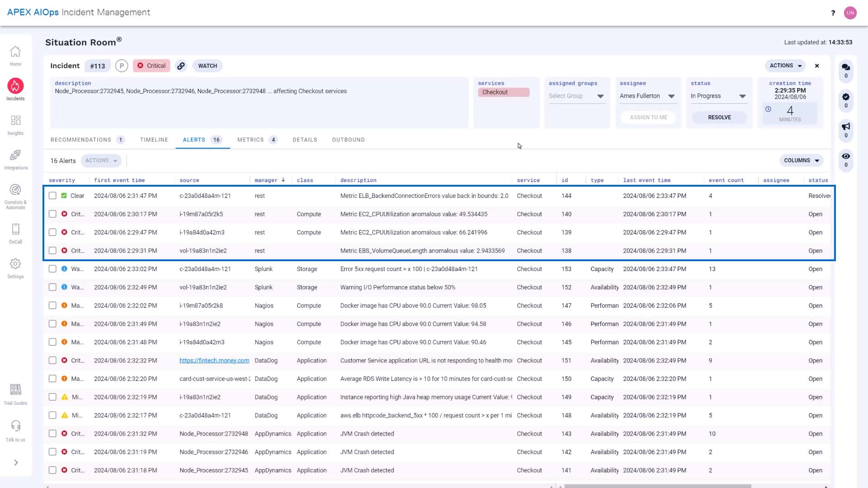This screenshot has width=868, height=488.
Task: Select the checkbox for alert 141
Action: click(52, 470)
